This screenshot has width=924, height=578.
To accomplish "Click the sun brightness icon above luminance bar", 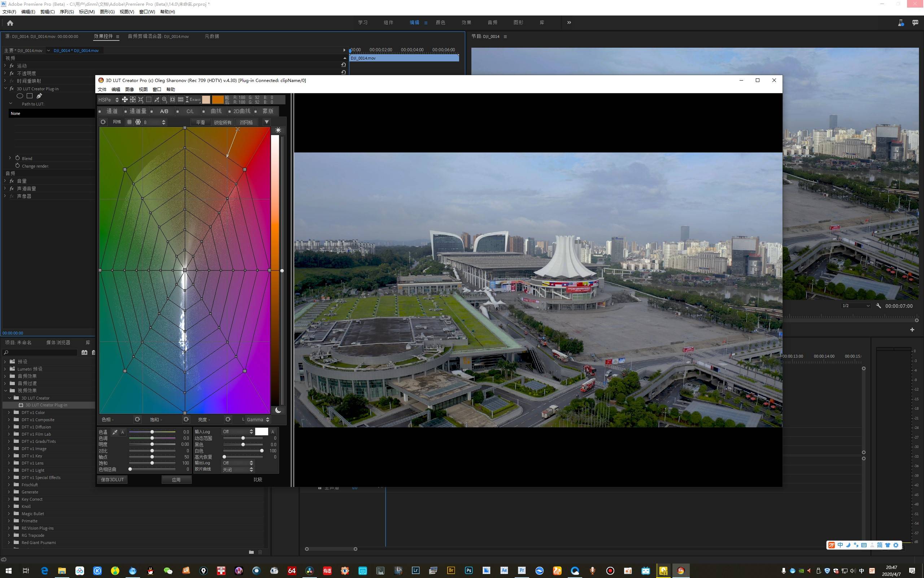I will (x=278, y=130).
